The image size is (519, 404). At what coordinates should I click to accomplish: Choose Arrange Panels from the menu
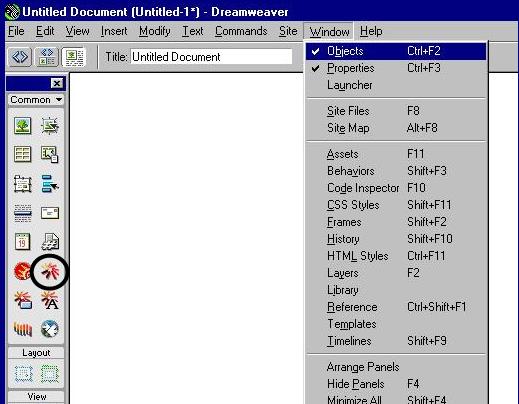(396, 367)
